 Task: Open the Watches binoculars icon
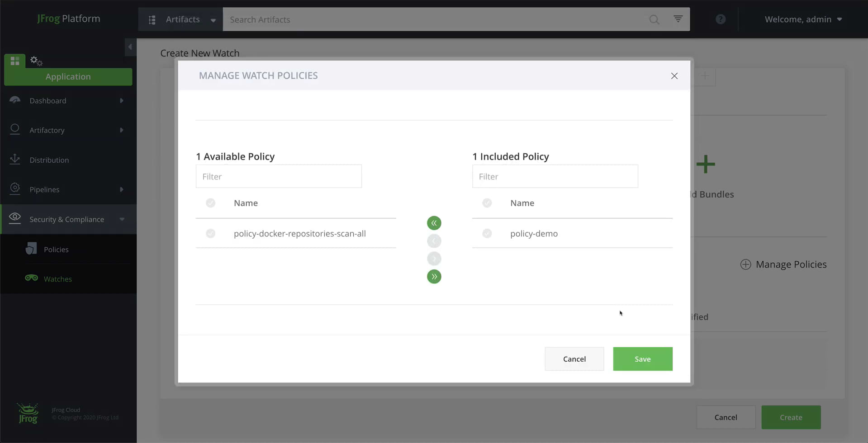coord(31,278)
